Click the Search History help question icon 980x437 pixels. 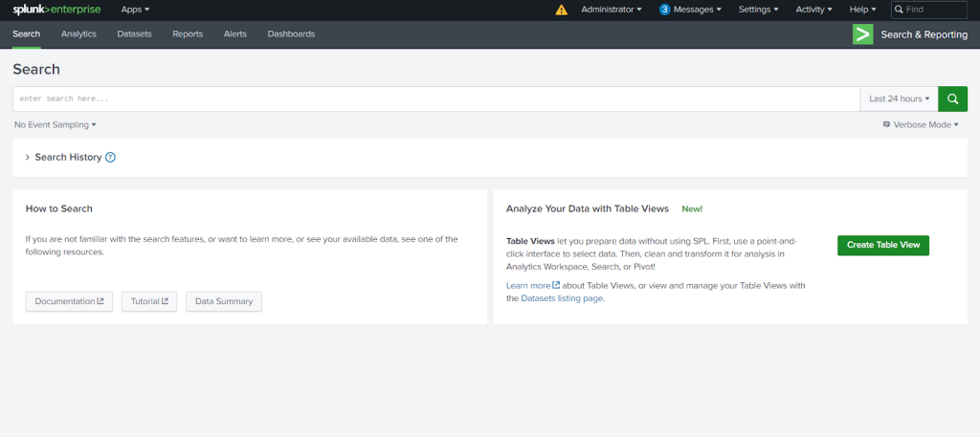pyautogui.click(x=111, y=158)
